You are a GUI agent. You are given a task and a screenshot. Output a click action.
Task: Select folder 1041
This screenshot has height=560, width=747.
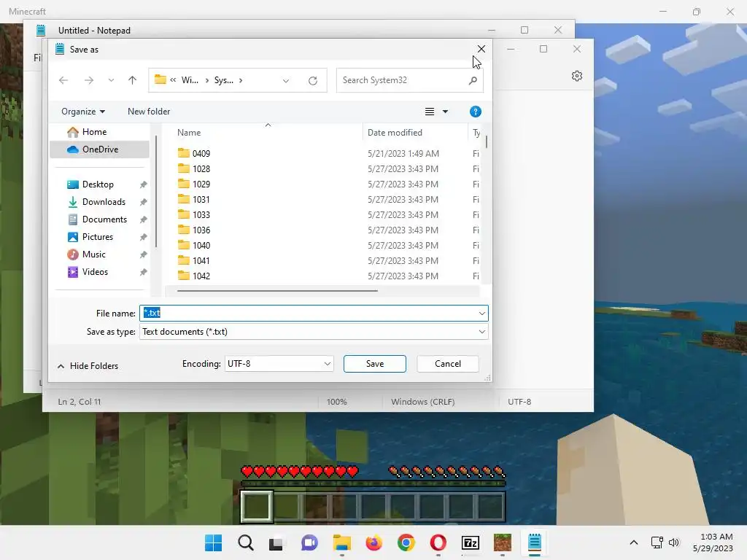[194, 260]
